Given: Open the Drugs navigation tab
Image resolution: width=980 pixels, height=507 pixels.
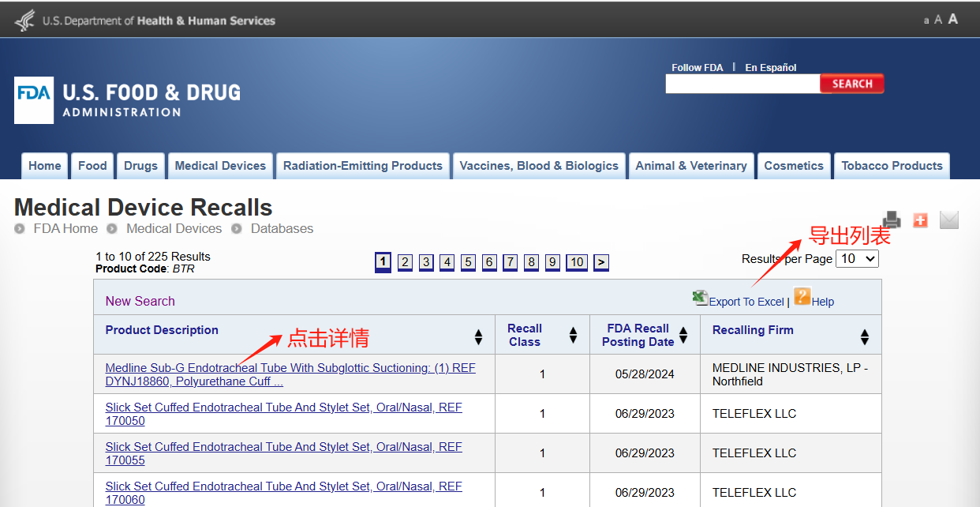Looking at the screenshot, I should 141,166.
